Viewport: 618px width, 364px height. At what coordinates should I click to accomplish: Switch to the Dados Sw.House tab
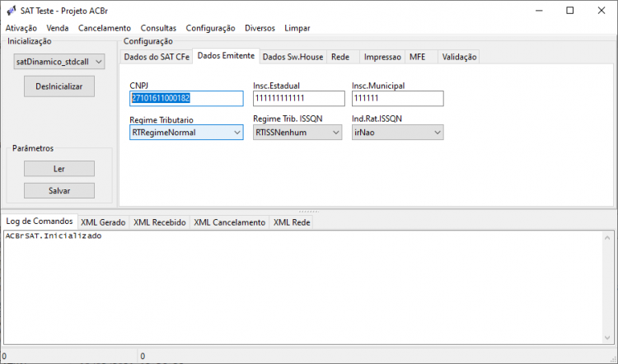click(293, 57)
